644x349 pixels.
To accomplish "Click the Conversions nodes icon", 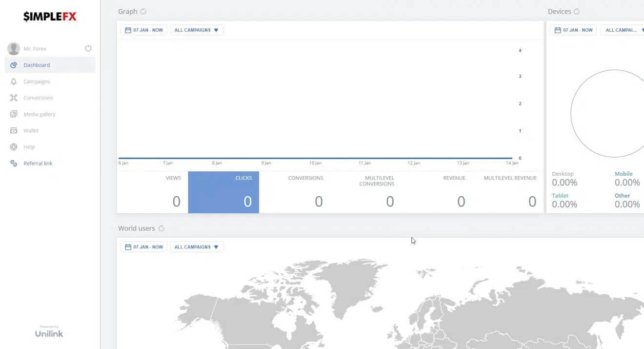I will (x=14, y=98).
